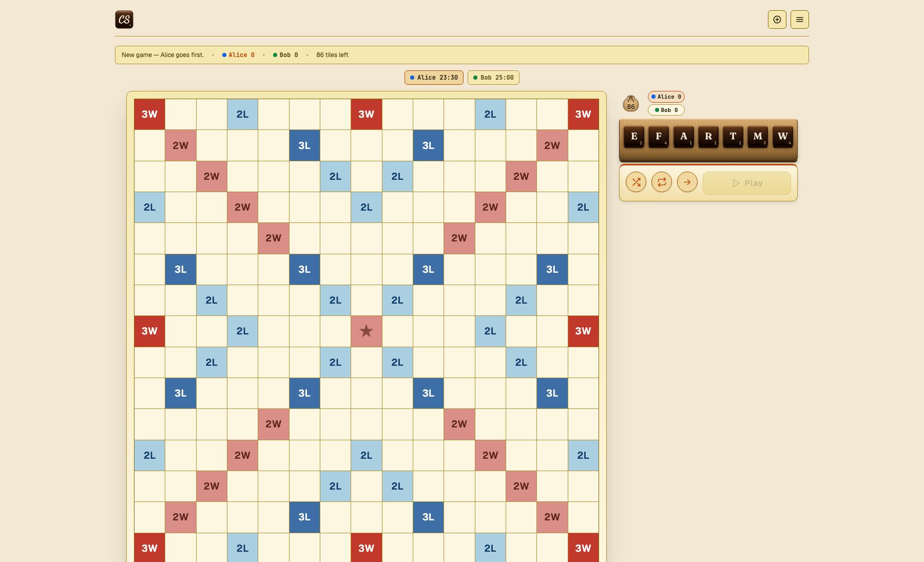Click Alice's timer 23:30 badge

click(434, 78)
